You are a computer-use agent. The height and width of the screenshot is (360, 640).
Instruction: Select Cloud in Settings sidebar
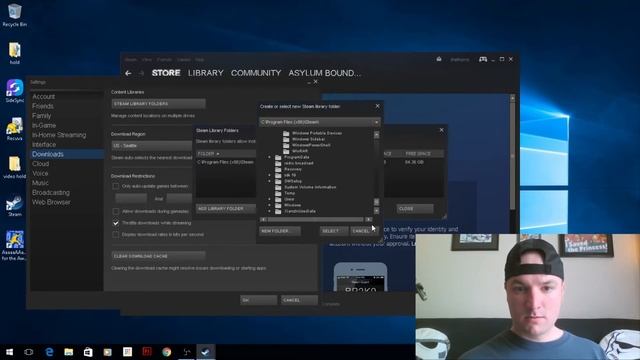(41, 164)
